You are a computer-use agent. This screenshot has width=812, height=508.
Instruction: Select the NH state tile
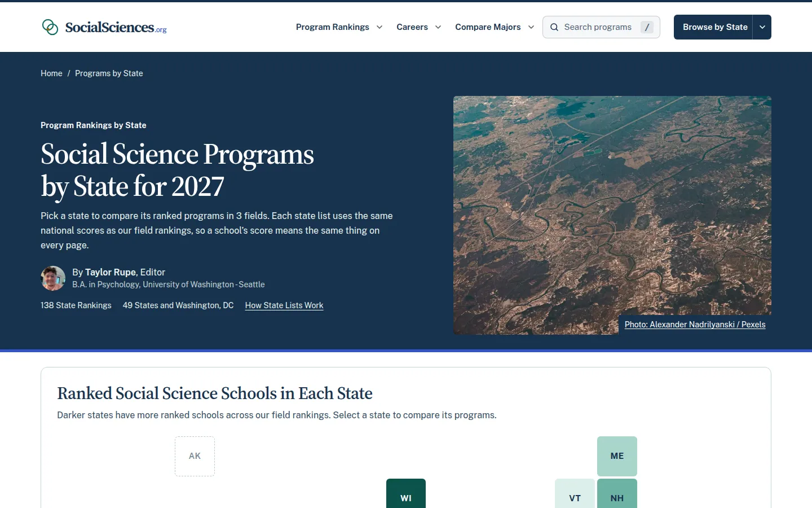click(x=617, y=494)
